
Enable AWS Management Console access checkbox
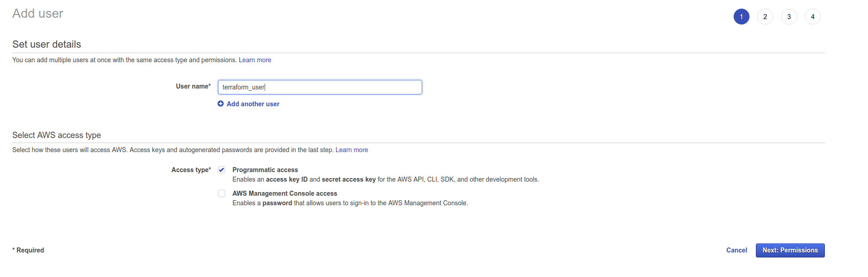[x=222, y=193]
